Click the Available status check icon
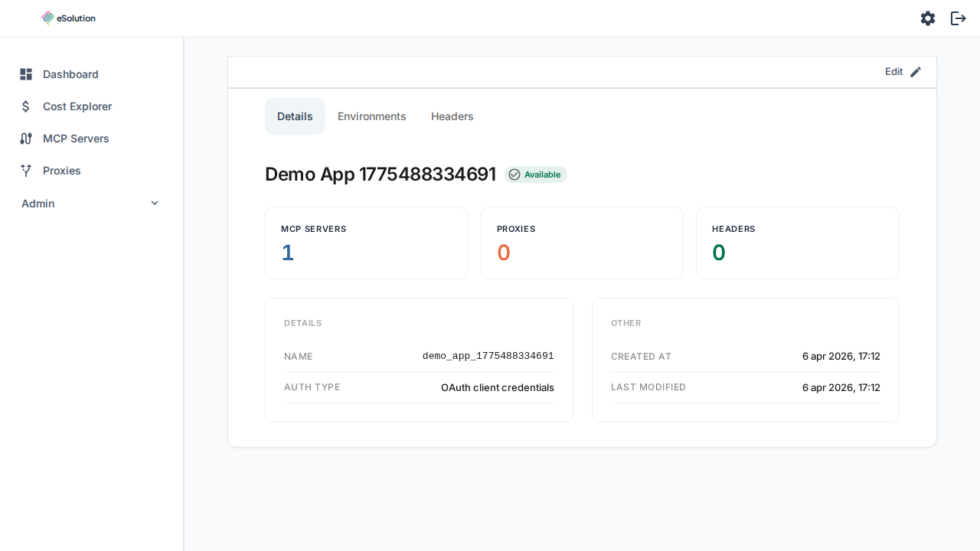The height and width of the screenshot is (551, 980). pos(514,174)
